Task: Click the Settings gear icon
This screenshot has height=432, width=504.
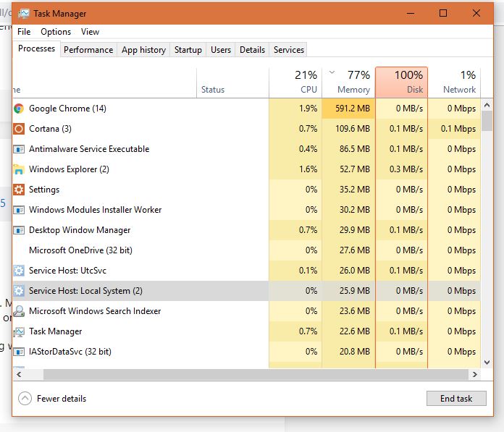Action: (x=19, y=190)
